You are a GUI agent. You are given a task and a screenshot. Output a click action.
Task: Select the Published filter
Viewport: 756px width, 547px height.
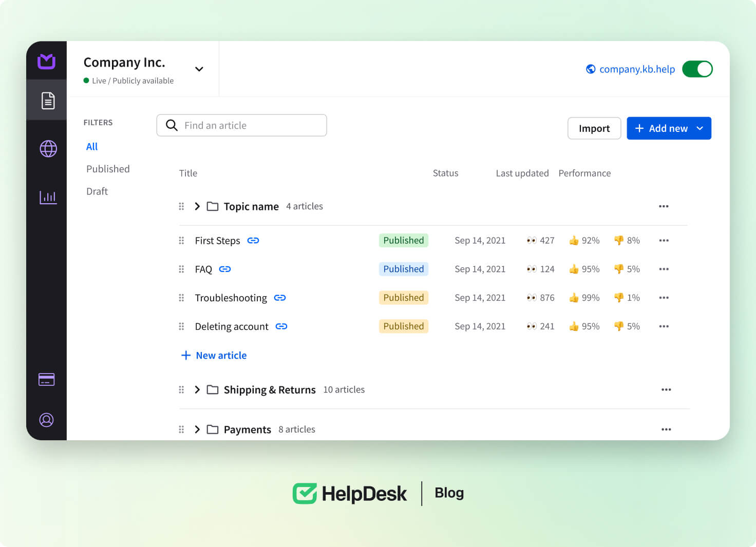(x=108, y=169)
